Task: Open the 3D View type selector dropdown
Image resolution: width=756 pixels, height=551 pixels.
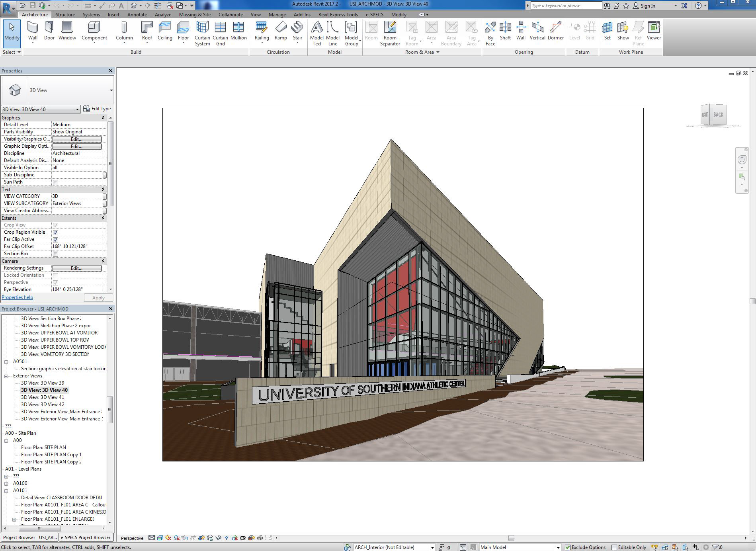Action: 111,90
